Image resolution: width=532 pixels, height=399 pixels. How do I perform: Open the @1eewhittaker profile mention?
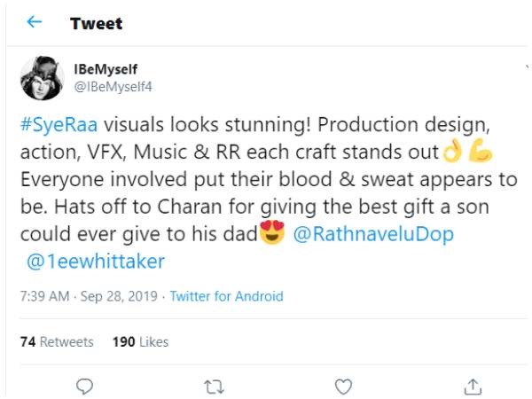96,262
